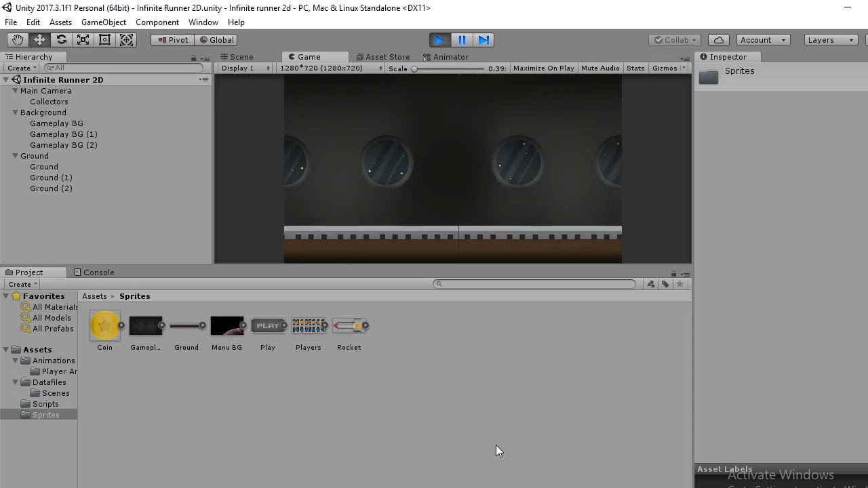Open the Component menu

[x=157, y=22]
